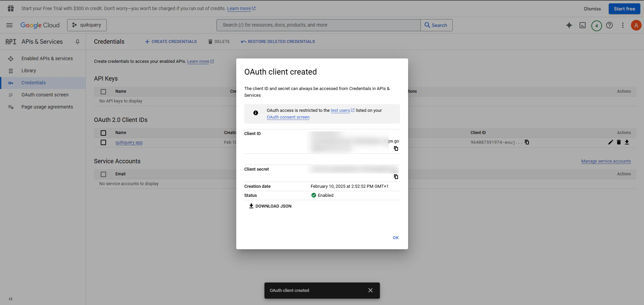644x305 pixels.
Task: Open notifications badge showing 4
Action: click(596, 26)
